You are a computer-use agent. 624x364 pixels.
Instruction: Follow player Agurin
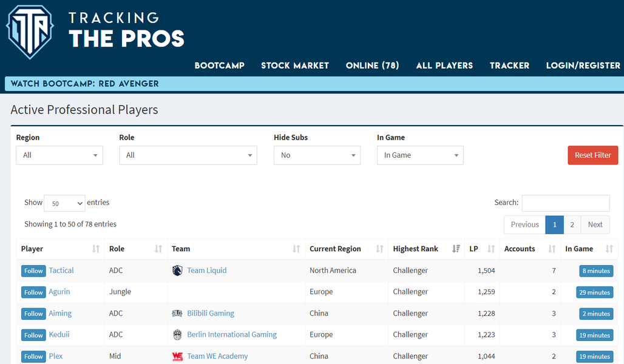(x=33, y=292)
